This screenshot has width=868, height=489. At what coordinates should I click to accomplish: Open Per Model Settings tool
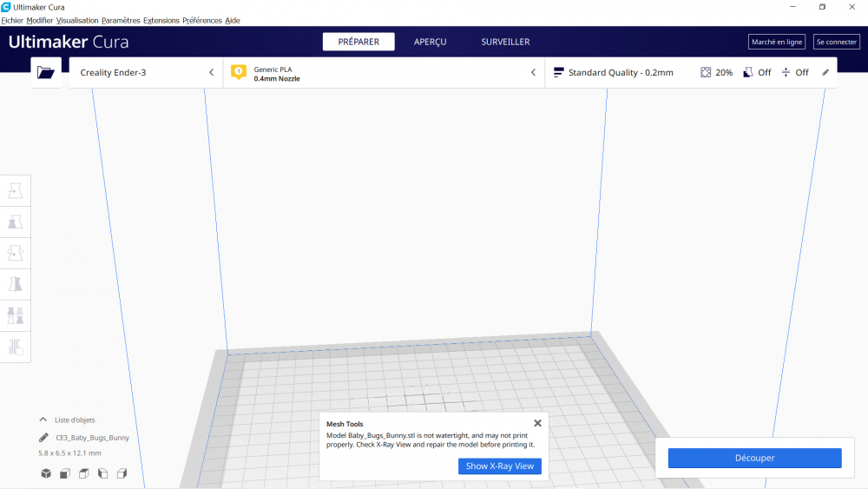[16, 315]
